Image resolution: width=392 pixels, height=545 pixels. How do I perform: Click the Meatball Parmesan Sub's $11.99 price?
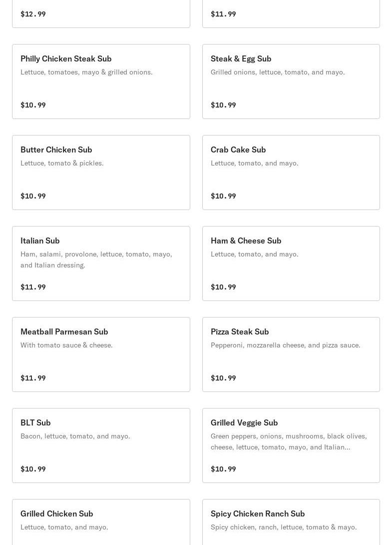tap(33, 378)
